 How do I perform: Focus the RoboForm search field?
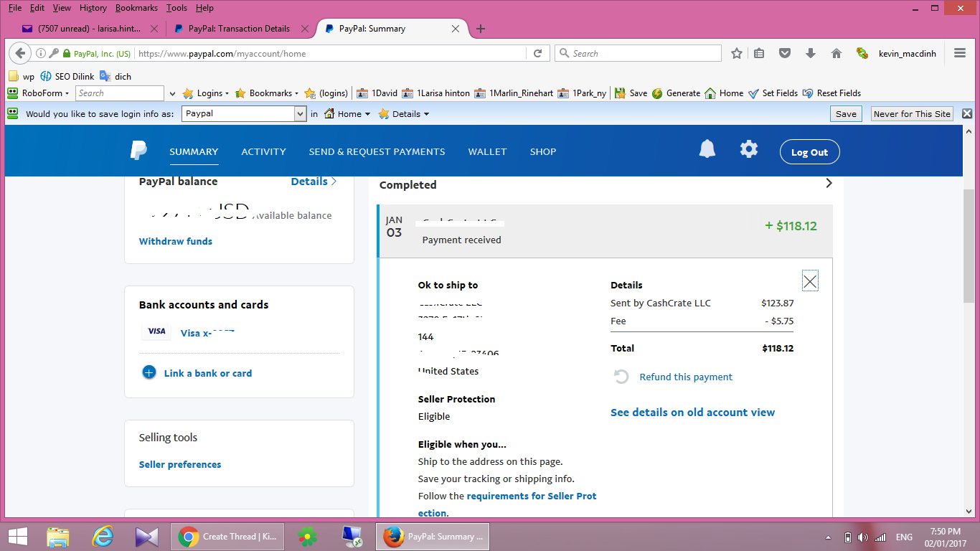120,93
